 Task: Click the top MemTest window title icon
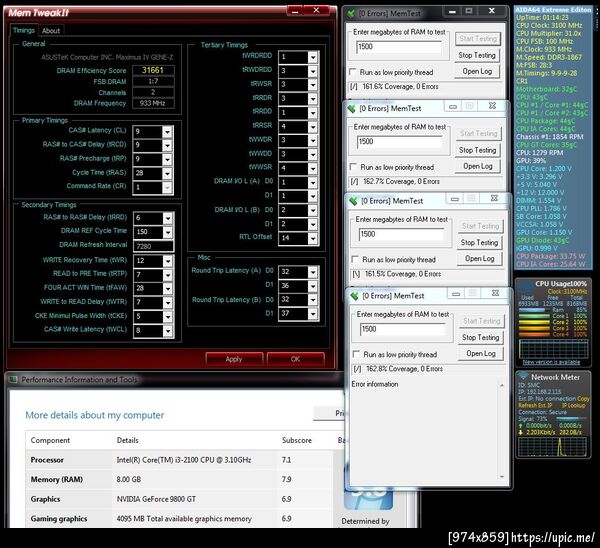(x=351, y=14)
